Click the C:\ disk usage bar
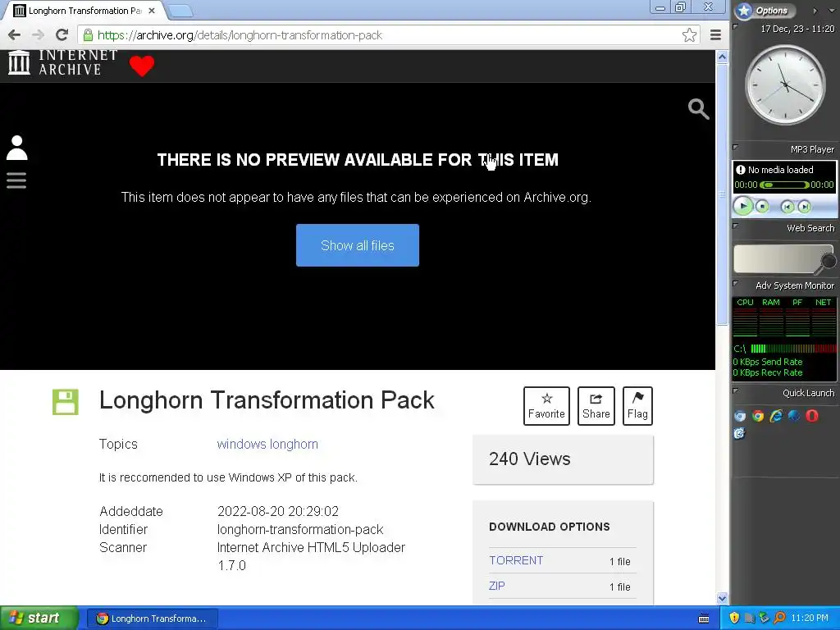Image resolution: width=840 pixels, height=630 pixels. click(x=793, y=349)
